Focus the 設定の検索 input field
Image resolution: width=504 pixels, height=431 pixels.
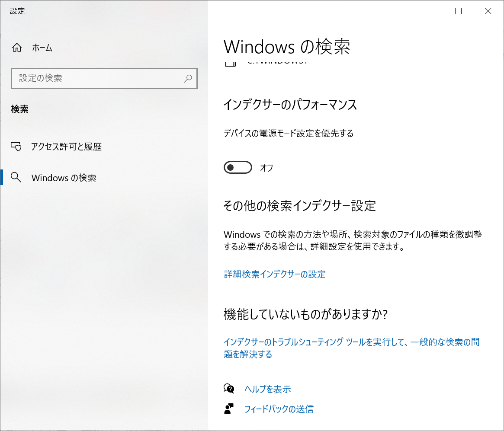(104, 78)
